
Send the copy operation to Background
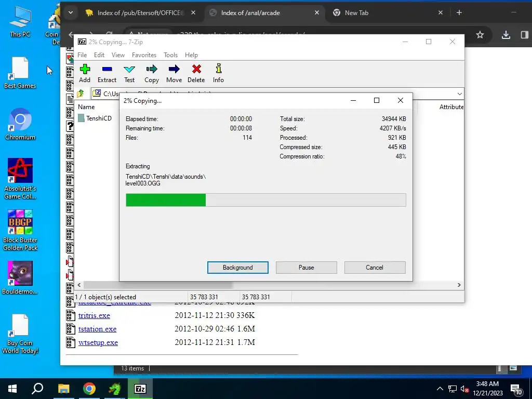(x=238, y=268)
